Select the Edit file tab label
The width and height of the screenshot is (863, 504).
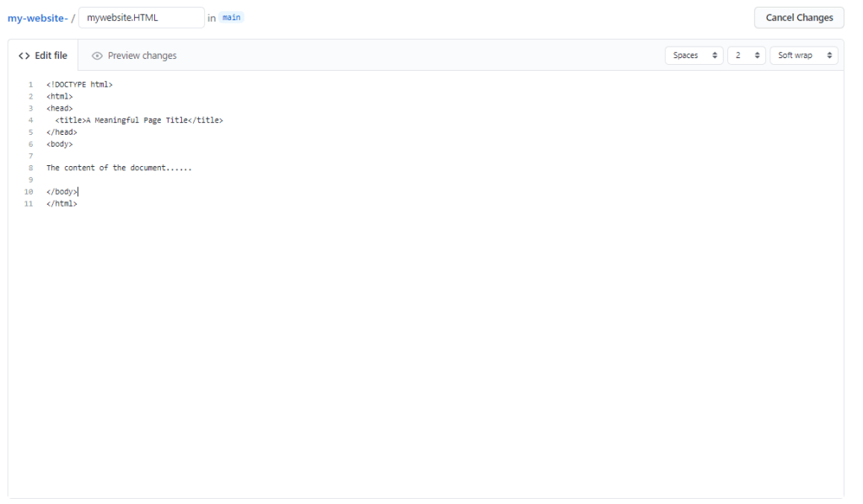coord(51,56)
